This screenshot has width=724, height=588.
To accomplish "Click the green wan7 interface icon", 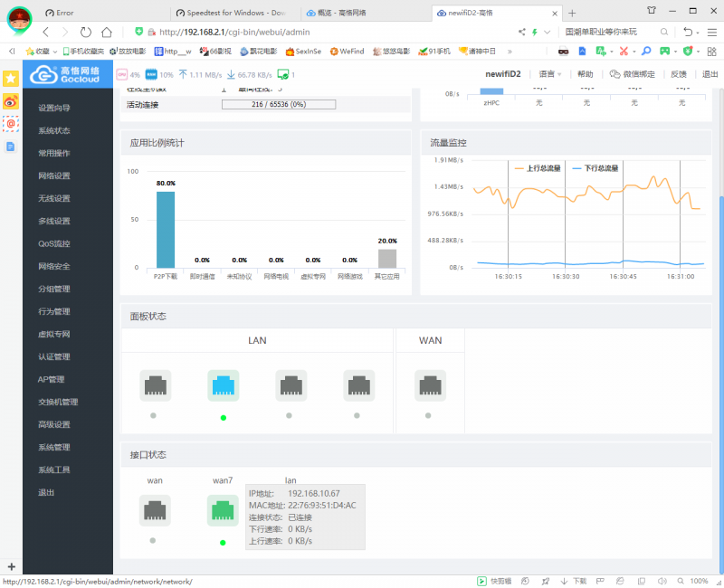I will (x=223, y=511).
